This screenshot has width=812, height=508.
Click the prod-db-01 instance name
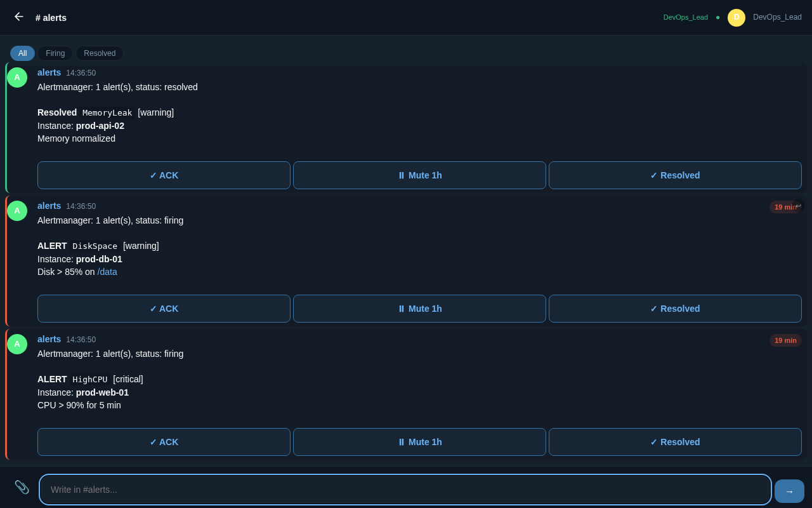(x=99, y=259)
